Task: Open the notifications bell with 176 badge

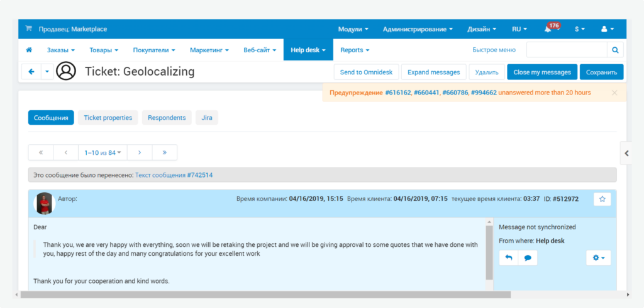Action: pos(548,29)
